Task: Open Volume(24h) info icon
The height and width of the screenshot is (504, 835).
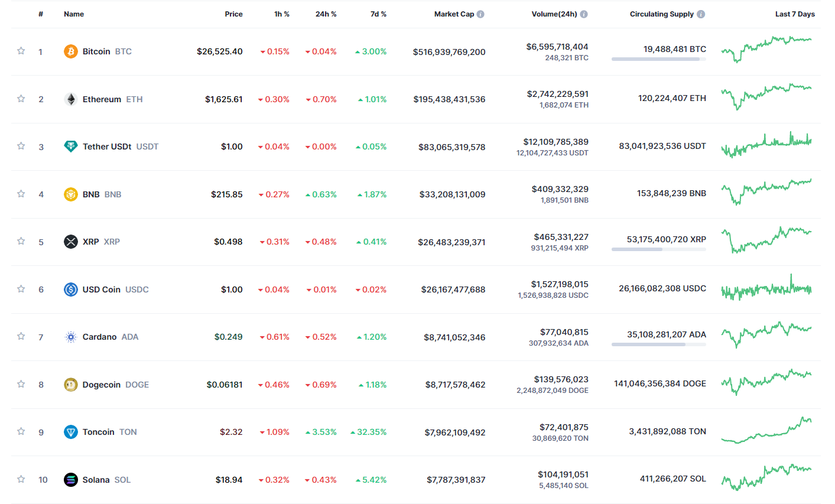Action: coord(584,14)
